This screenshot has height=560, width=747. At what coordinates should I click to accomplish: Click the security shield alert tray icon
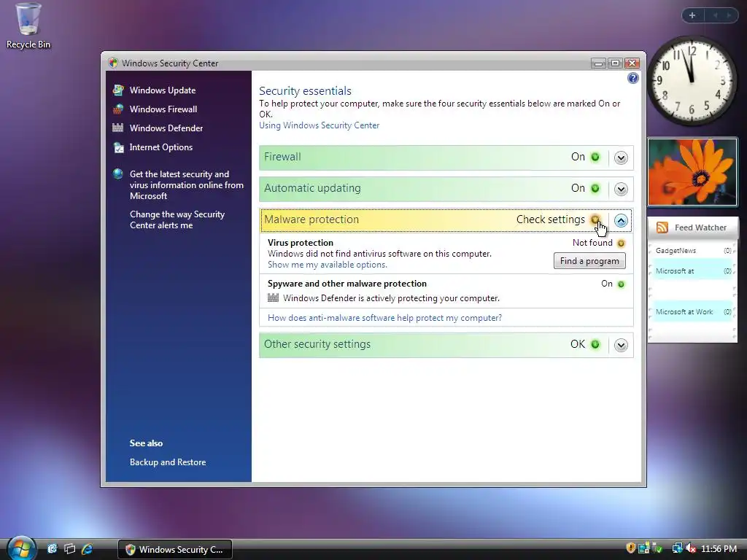[x=631, y=548]
